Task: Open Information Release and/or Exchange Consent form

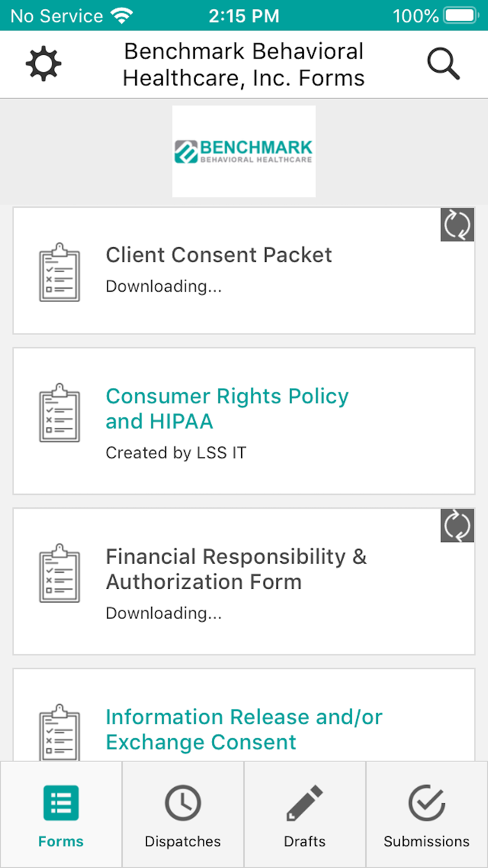Action: tap(243, 730)
